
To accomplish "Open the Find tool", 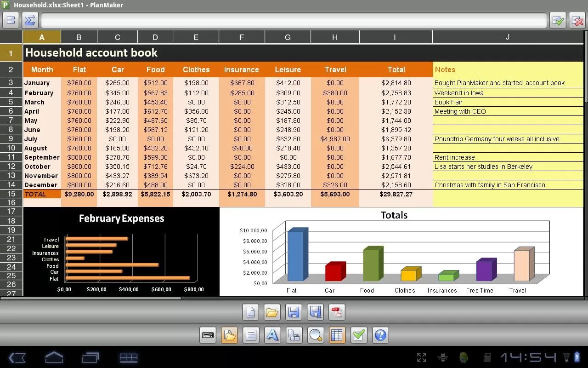I will tap(315, 335).
